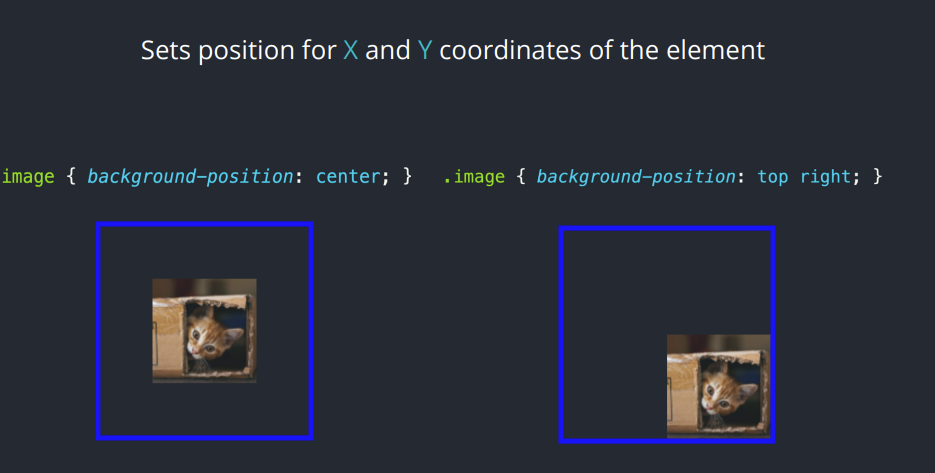Click 'background-position' in the left code snippet
Viewport: 935px width, 473px height.
click(190, 177)
